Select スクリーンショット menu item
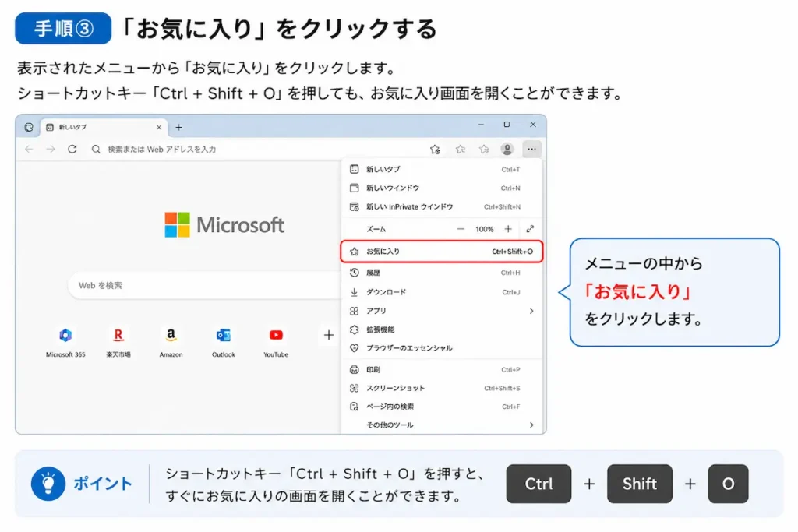 (442, 388)
